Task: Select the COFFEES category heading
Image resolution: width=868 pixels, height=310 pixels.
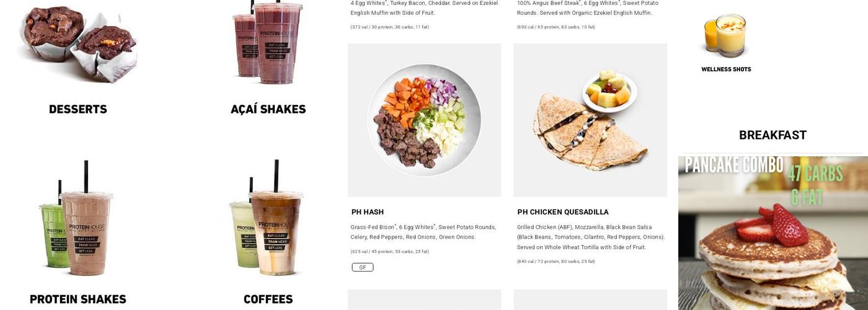Action: (x=268, y=299)
